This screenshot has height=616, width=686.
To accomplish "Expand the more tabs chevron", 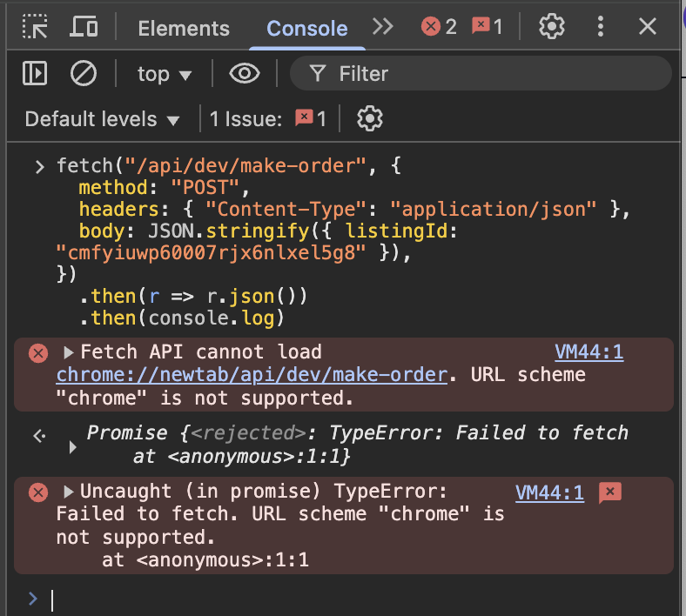I will 383,27.
